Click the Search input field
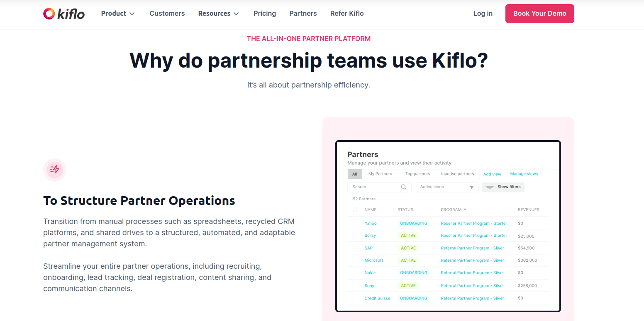 point(379,187)
